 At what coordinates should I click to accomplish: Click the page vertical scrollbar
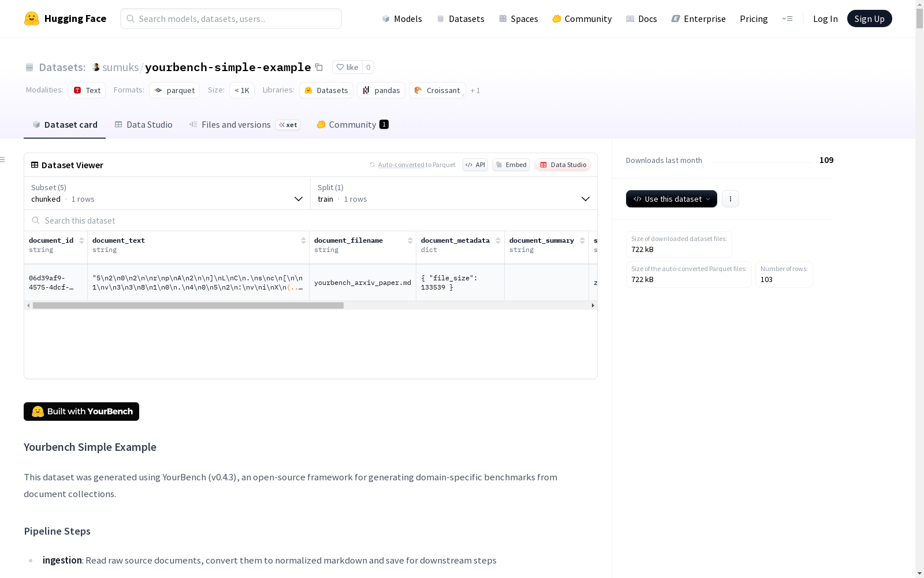point(919,18)
